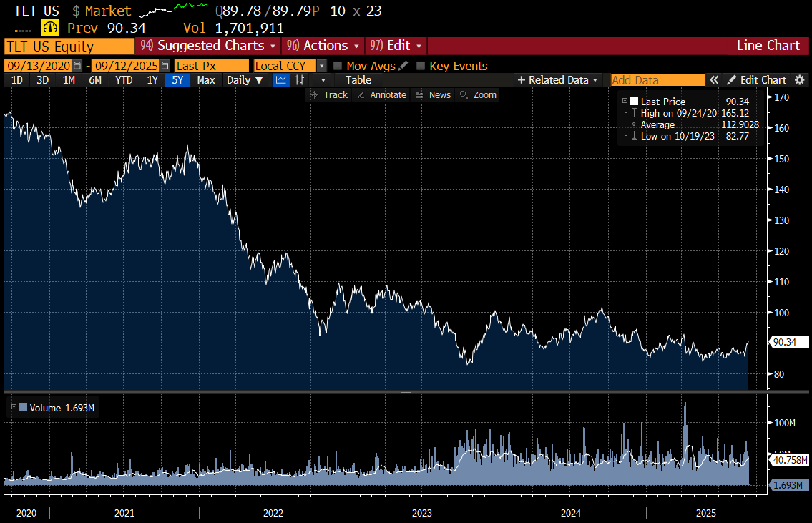The width and height of the screenshot is (812, 523).
Task: Click the white Last Price series swatch
Action: click(x=634, y=101)
